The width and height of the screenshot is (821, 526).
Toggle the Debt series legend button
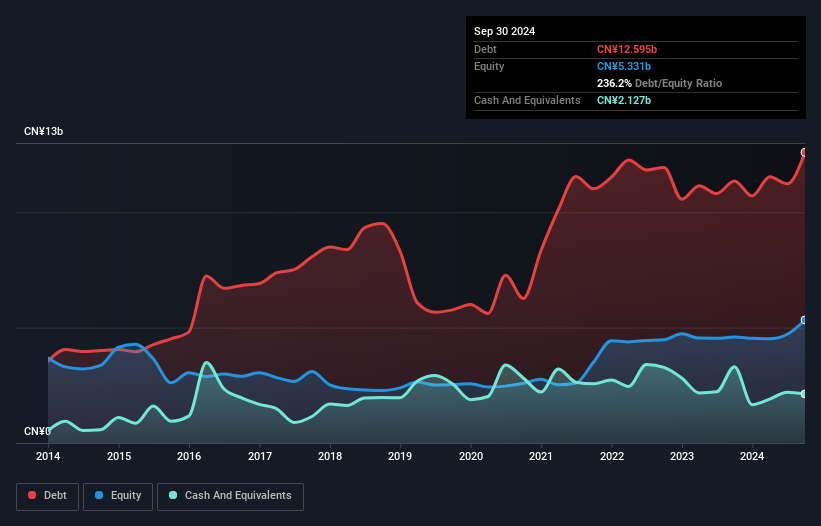[x=47, y=496]
